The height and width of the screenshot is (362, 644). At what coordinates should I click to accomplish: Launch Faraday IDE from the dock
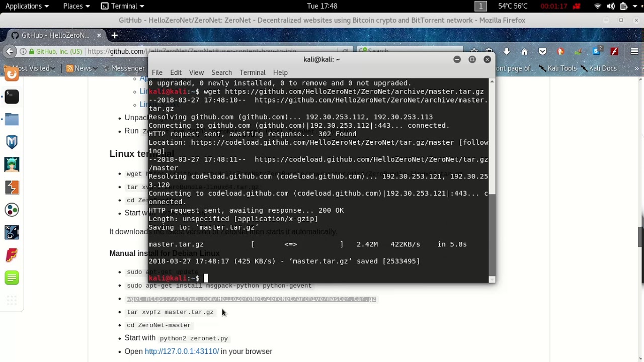[x=12, y=255]
